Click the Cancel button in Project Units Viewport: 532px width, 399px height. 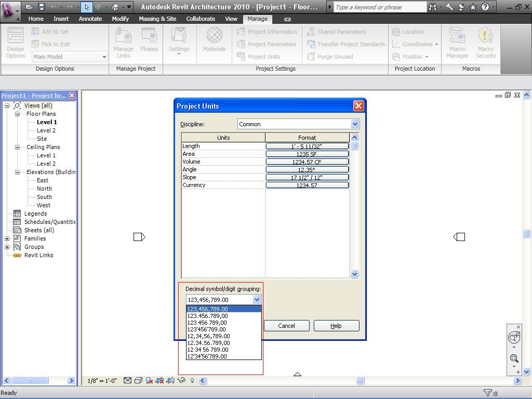pos(286,326)
